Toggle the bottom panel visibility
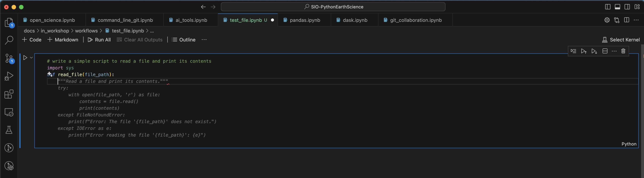Viewport: 644px width, 178px height. point(617,7)
